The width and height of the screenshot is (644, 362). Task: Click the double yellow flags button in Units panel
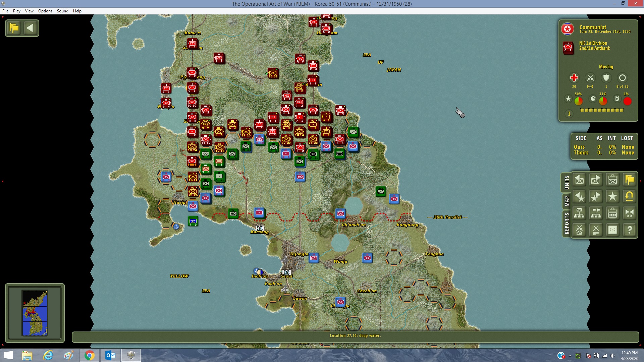click(630, 180)
